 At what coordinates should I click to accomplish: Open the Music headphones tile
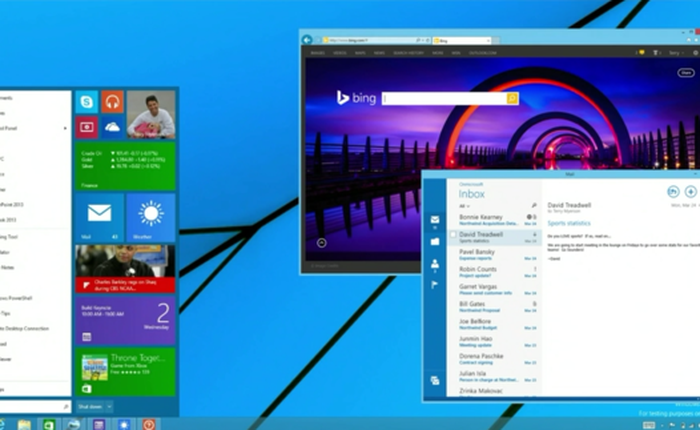[x=112, y=102]
